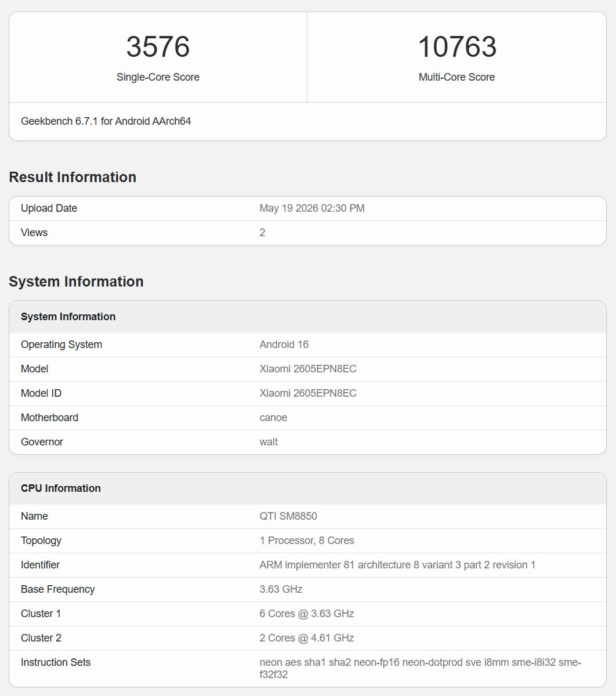
Task: Click the Model row label
Action: [35, 369]
